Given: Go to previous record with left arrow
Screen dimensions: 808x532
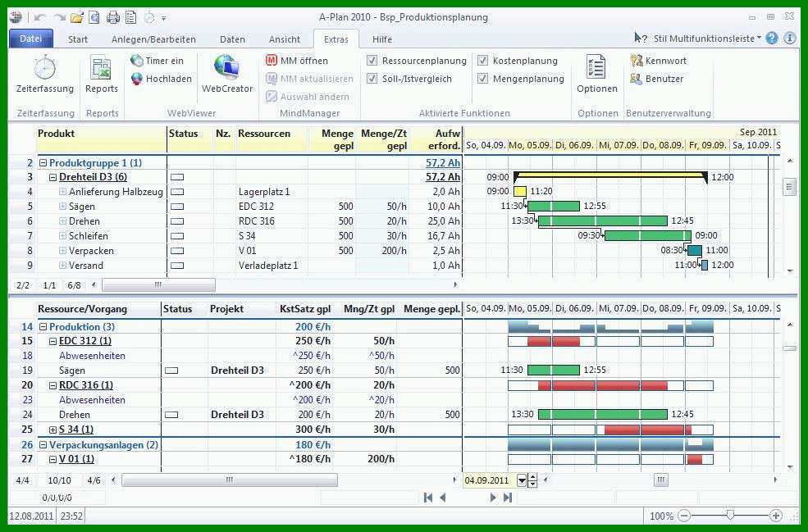Looking at the screenshot, I should tap(443, 498).
